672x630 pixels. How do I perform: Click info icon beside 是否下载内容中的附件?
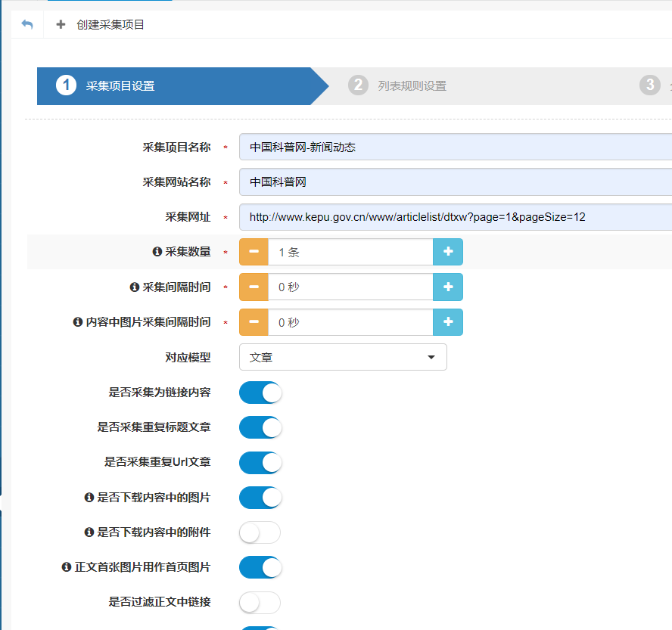tap(89, 532)
